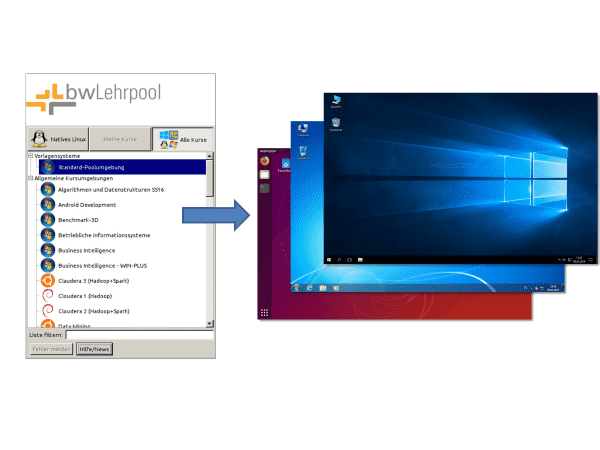Click the Firefox icon in the Ubuntu dock
This screenshot has height=450, width=600.
coord(265,160)
